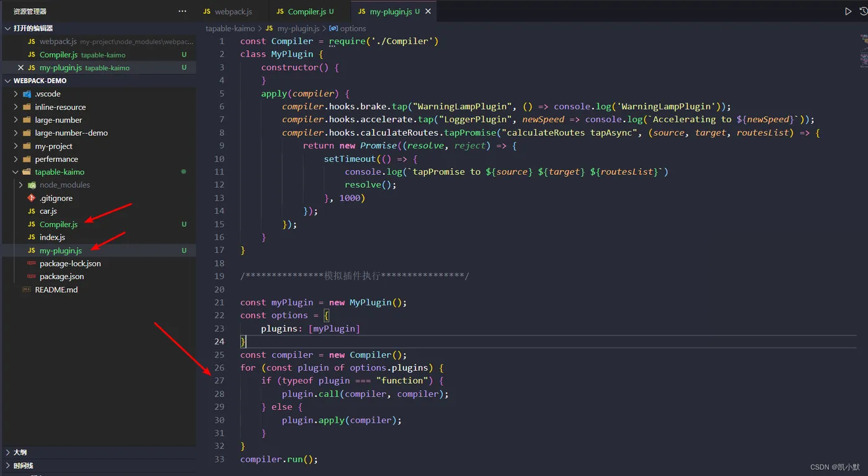Click the 模拟插件执行 comment line
The width and height of the screenshot is (868, 476).
point(355,276)
